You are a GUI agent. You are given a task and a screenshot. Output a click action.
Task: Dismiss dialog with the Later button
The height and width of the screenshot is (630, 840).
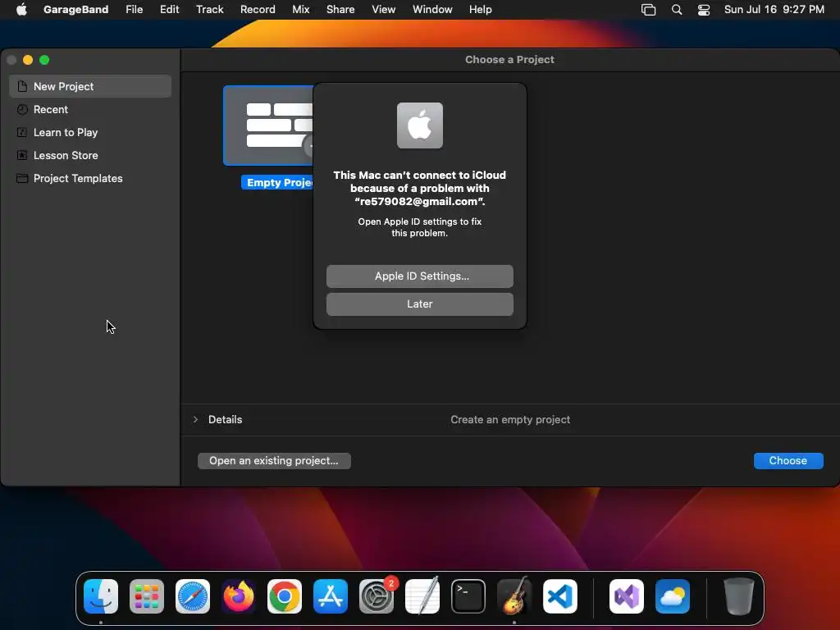420,304
